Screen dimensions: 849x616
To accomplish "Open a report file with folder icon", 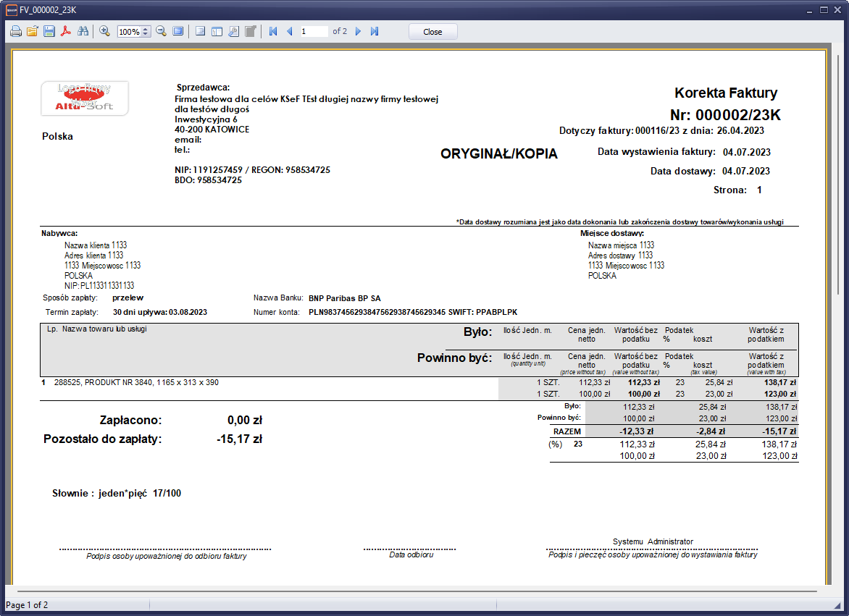I will pos(33,32).
